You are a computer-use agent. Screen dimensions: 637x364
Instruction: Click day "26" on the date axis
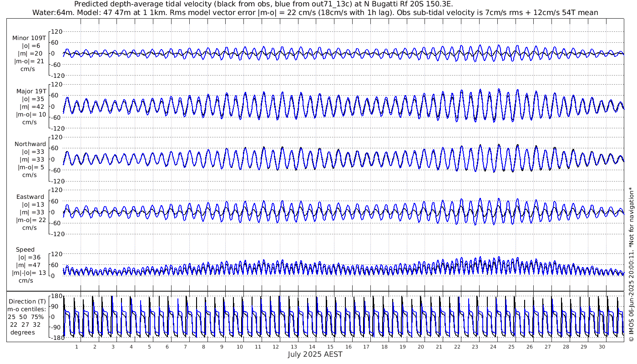click(x=529, y=347)
